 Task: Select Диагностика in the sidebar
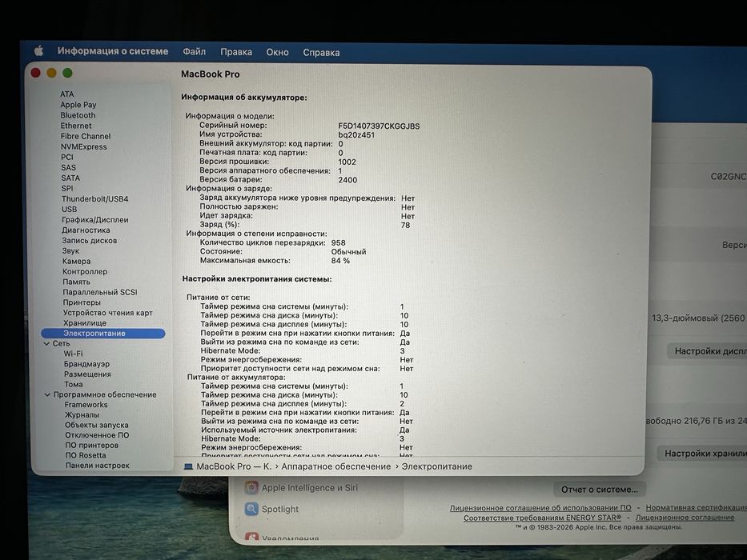[86, 230]
